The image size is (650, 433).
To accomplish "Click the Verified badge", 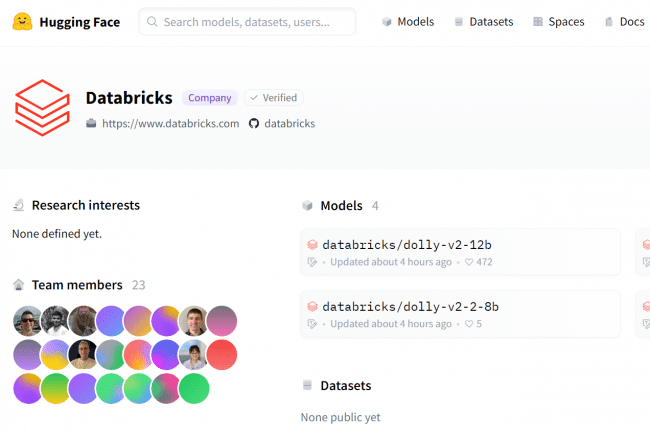I will tap(274, 98).
